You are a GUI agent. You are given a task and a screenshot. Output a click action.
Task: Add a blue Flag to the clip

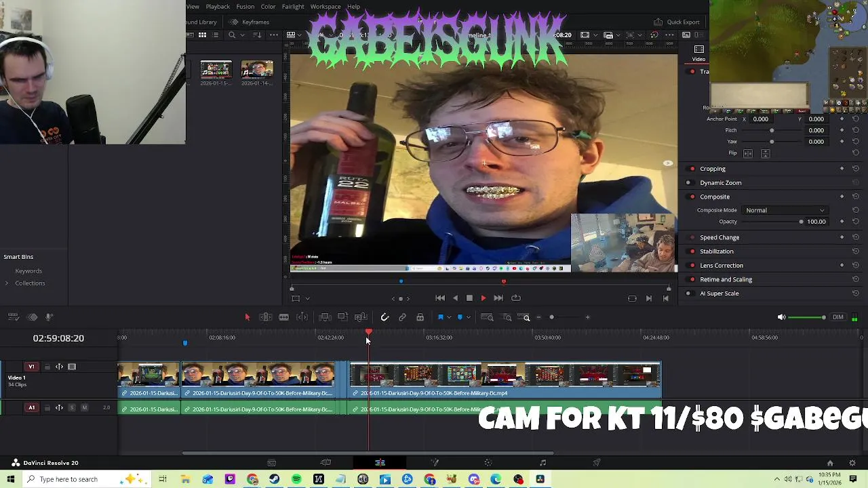click(440, 317)
